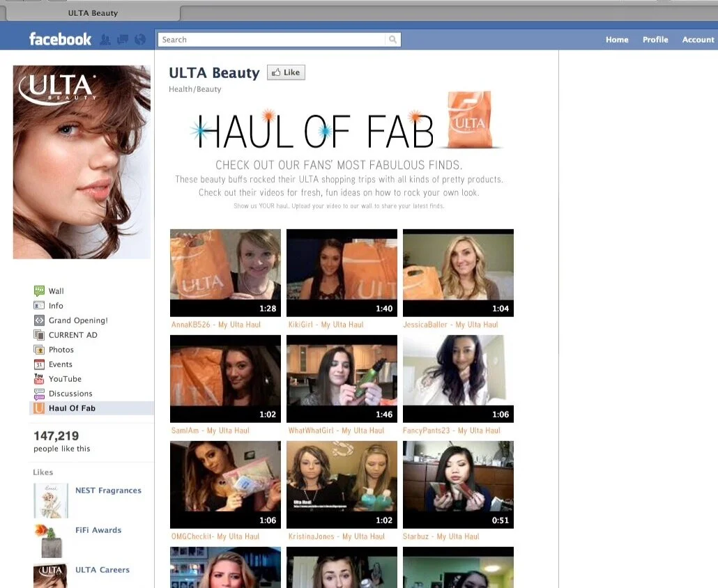Play the KristinaJones haul video
Viewport: 718px width, 588px height.
(342, 485)
